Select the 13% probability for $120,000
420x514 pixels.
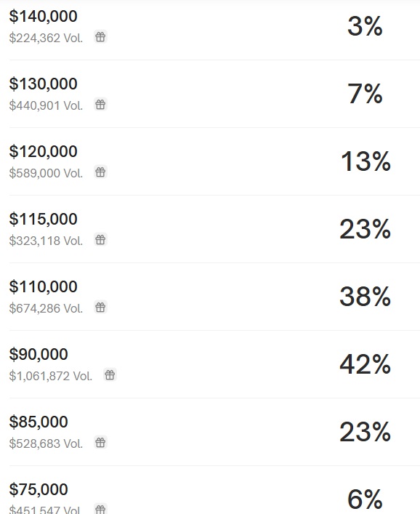(366, 161)
